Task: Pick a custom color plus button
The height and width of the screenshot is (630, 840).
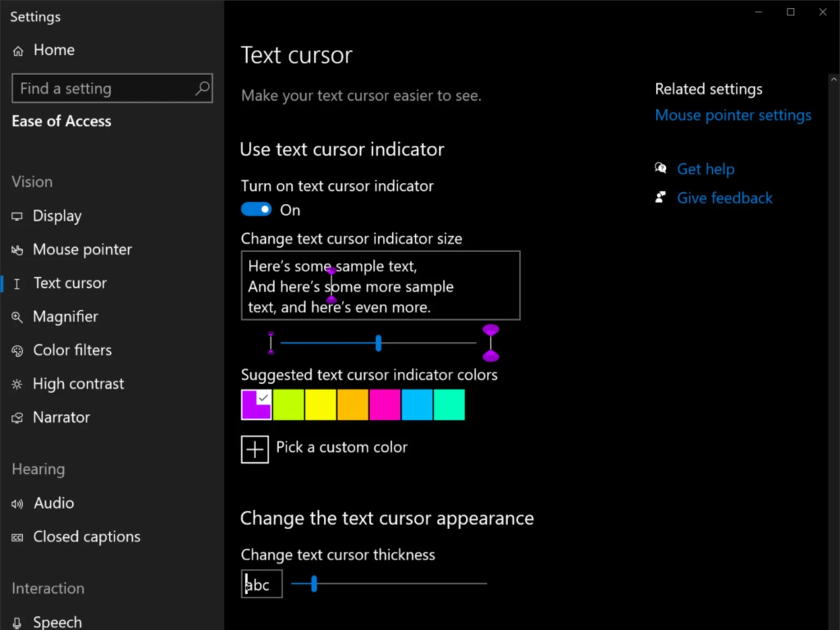Action: click(x=255, y=449)
